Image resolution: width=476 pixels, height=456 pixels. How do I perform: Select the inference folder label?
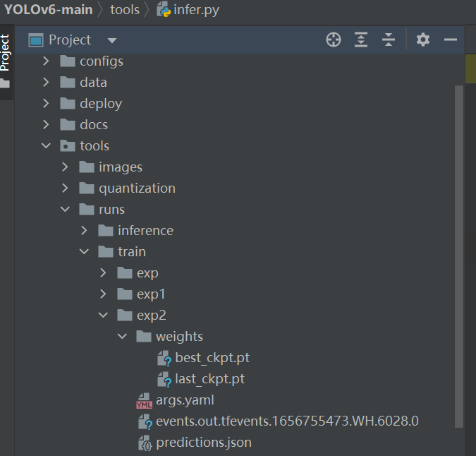pyautogui.click(x=146, y=231)
